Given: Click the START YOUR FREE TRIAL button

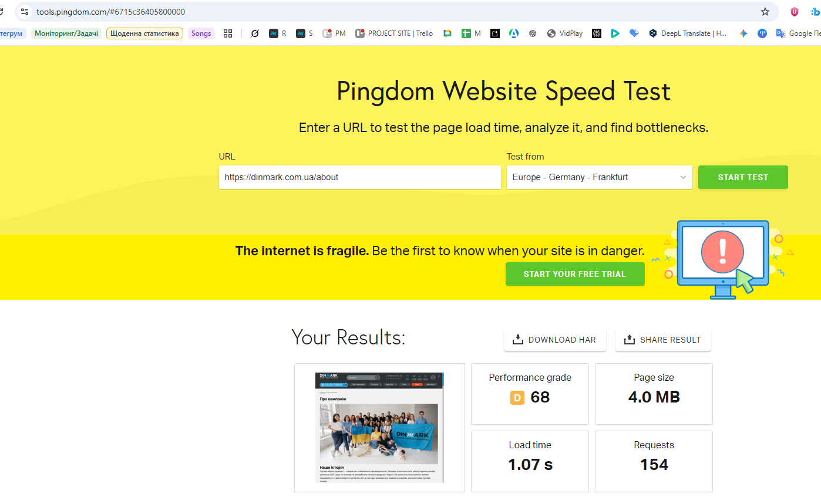Looking at the screenshot, I should coord(574,274).
